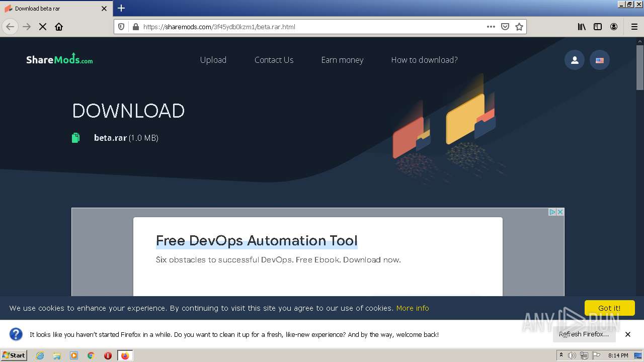Viewport: 644px width, 362px height.
Task: Open the volume speaker tray icon
Action: (572, 355)
